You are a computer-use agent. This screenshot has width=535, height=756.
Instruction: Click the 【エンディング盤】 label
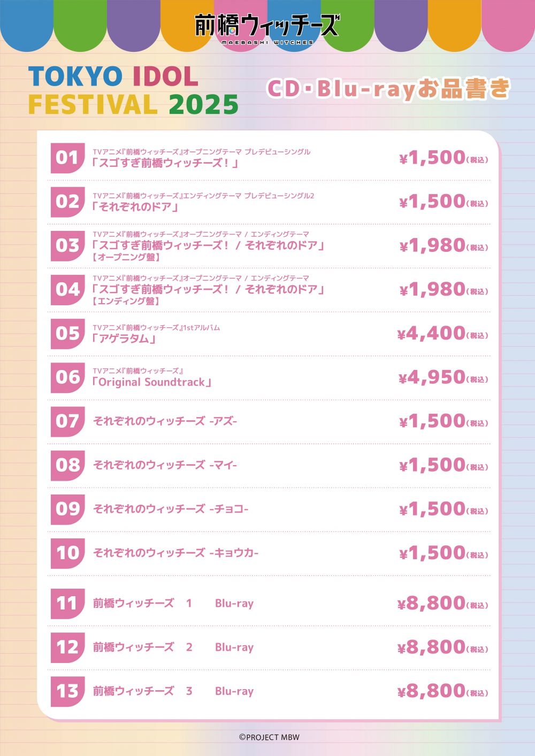coord(126,301)
